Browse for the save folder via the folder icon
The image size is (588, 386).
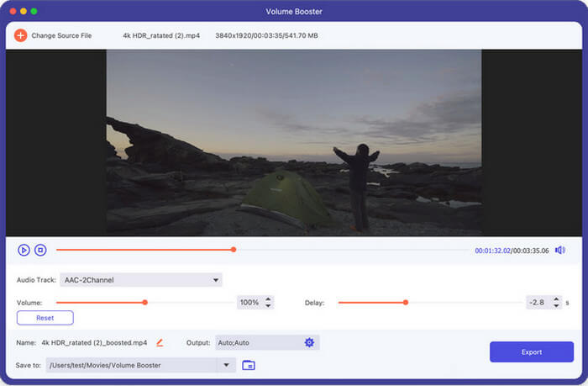[249, 365]
